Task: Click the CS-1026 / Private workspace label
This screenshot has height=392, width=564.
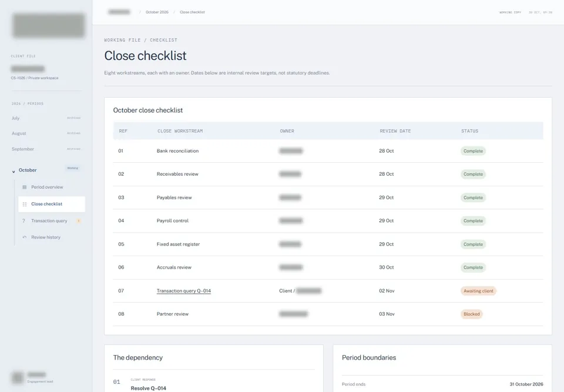Action: coord(35,78)
